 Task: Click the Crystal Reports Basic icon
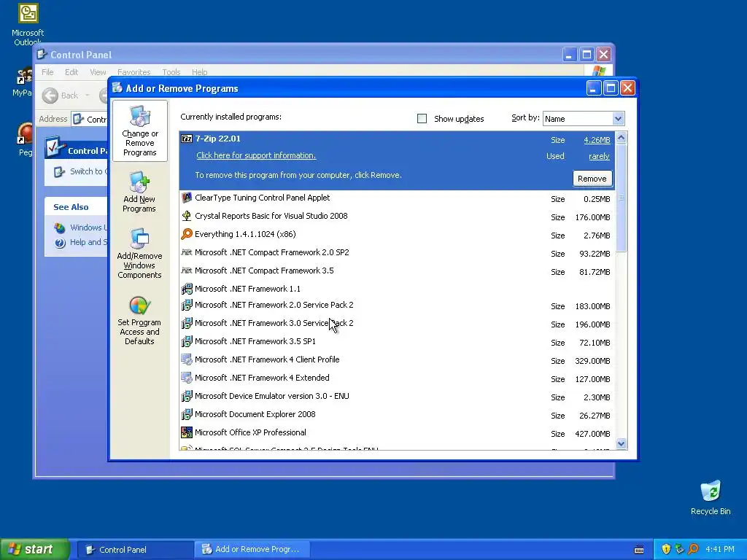pyautogui.click(x=187, y=216)
